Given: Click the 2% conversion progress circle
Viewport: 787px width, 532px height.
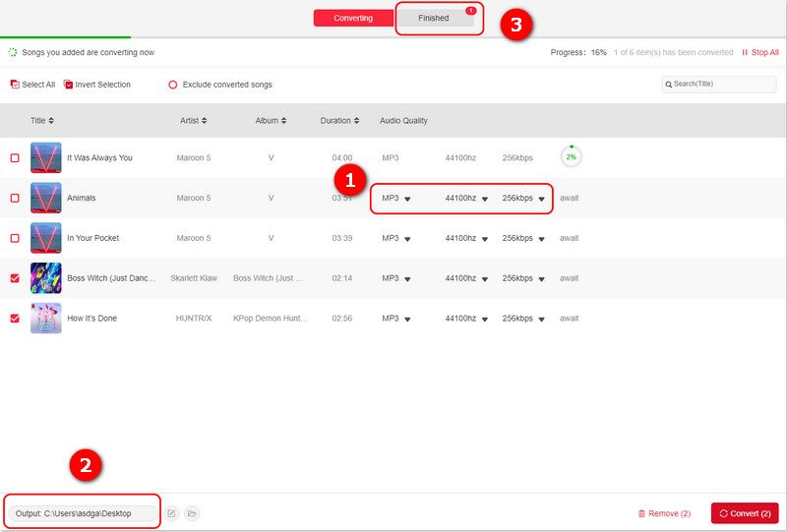Looking at the screenshot, I should point(571,157).
